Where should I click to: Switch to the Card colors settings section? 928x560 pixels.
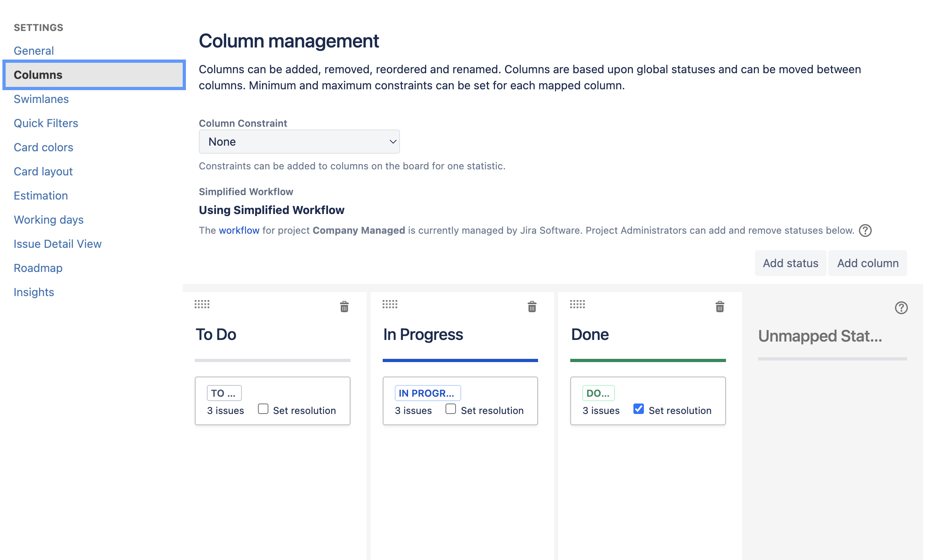click(x=43, y=147)
